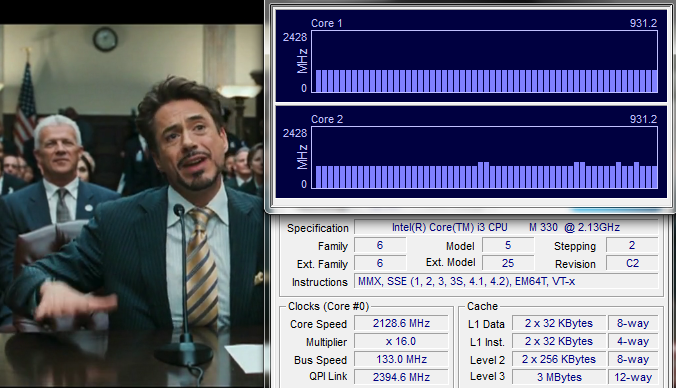Click the Level 3 12-way associativity field

(x=633, y=377)
